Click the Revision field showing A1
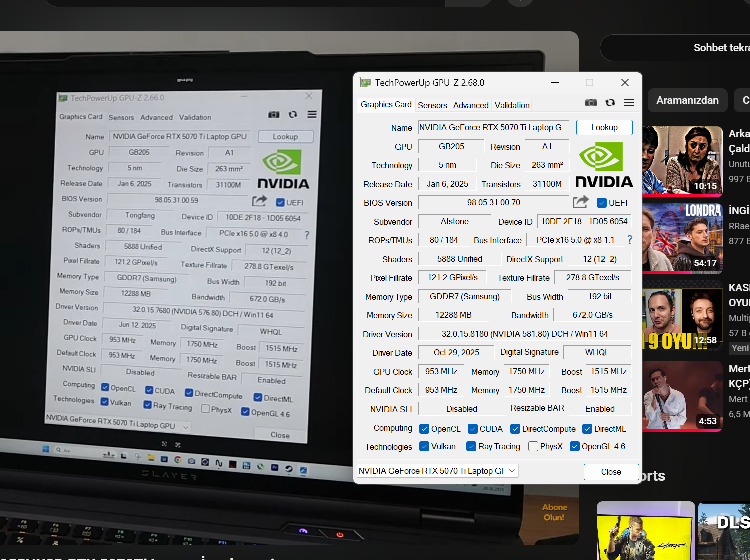Viewport: 750px width, 560px height. pyautogui.click(x=547, y=146)
